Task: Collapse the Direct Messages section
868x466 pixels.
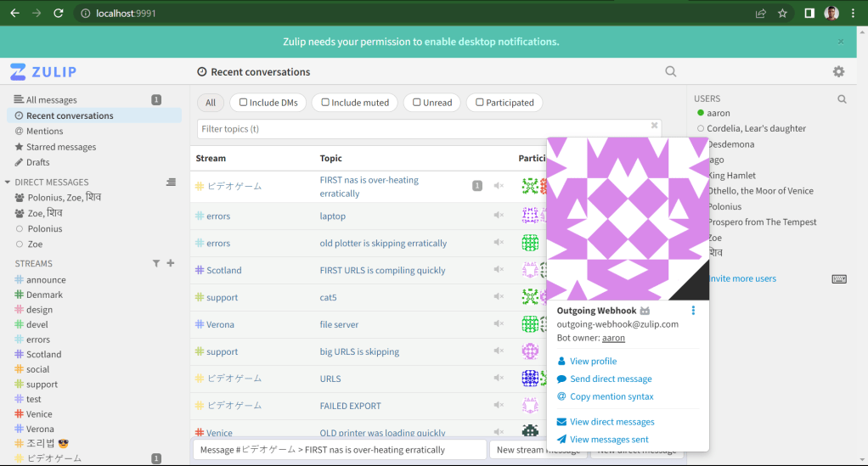Action: pos(8,182)
